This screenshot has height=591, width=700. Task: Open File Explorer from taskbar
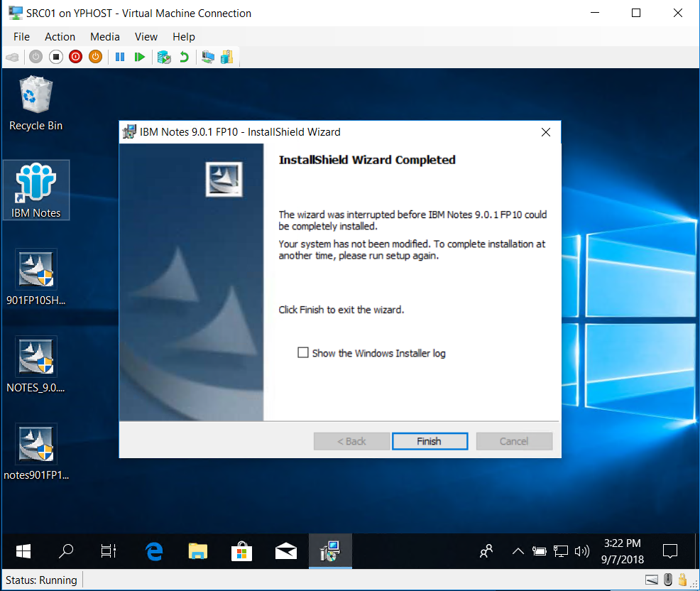198,551
